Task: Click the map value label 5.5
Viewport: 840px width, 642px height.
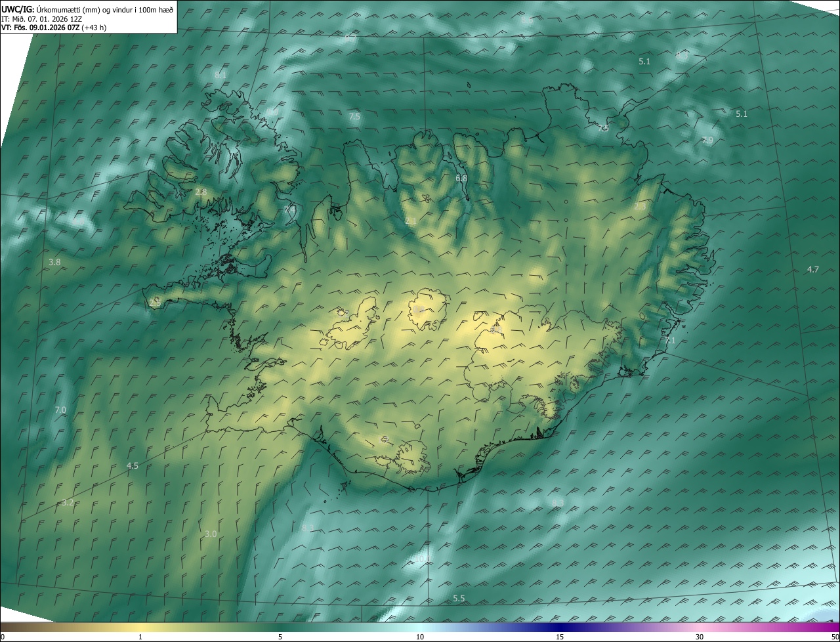Action: tap(459, 599)
